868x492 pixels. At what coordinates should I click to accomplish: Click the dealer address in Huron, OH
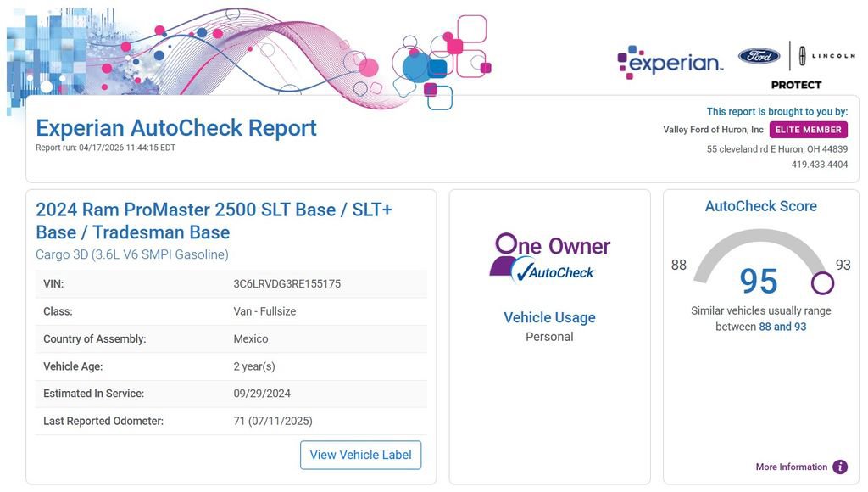coord(776,149)
